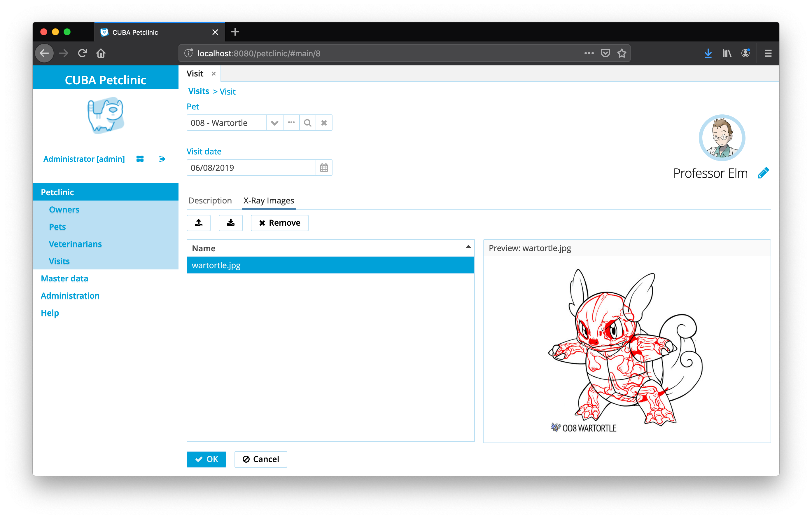This screenshot has width=812, height=519.
Task: Click the logout icon beside Administrator
Action: (162, 159)
